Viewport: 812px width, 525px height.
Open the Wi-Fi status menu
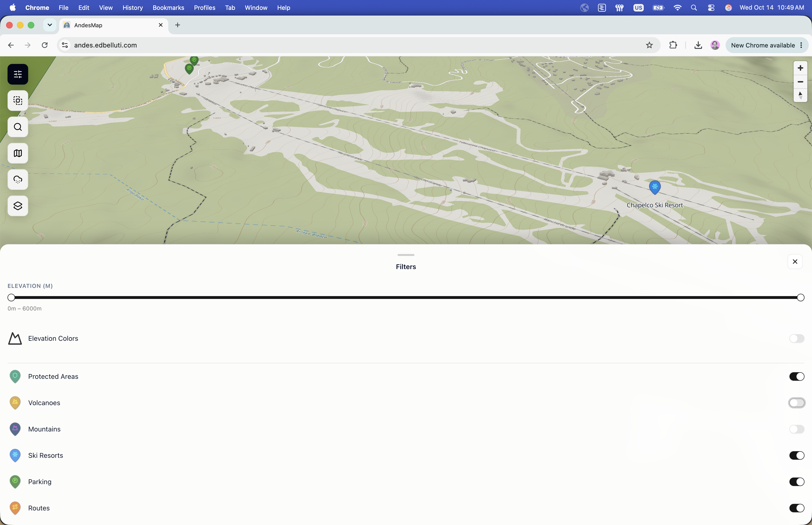pyautogui.click(x=677, y=8)
